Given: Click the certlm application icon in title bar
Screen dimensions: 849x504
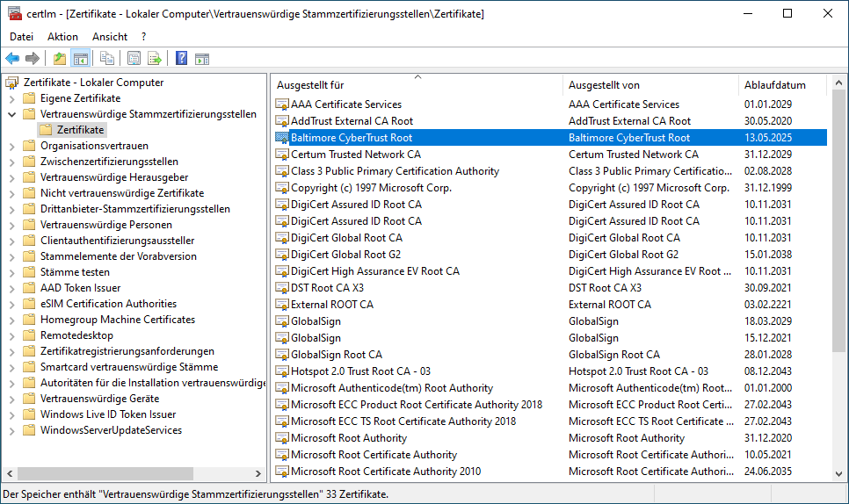Looking at the screenshot, I should coord(15,13).
